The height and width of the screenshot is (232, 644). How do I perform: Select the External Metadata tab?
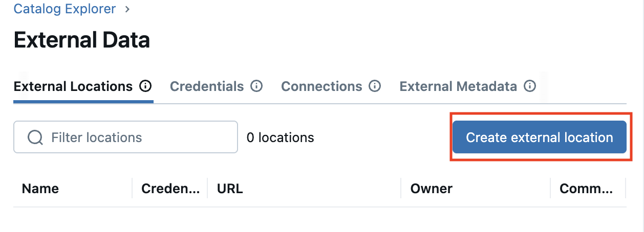coord(458,86)
